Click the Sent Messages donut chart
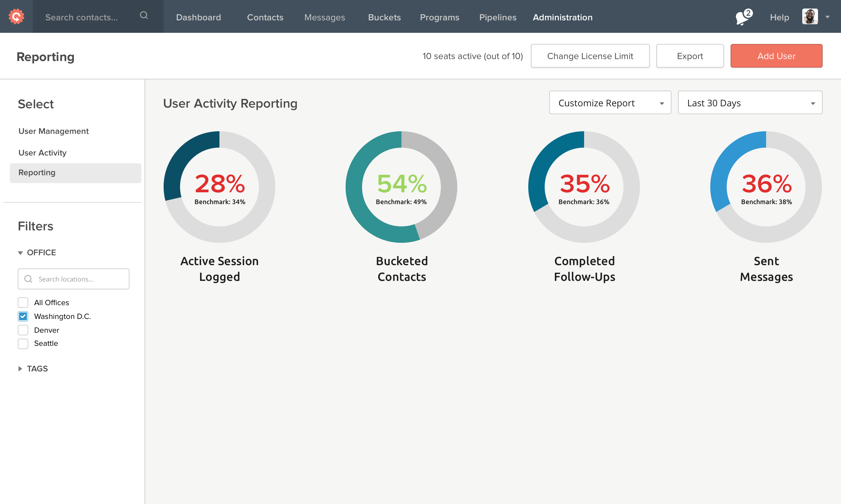The image size is (841, 504). tap(766, 187)
